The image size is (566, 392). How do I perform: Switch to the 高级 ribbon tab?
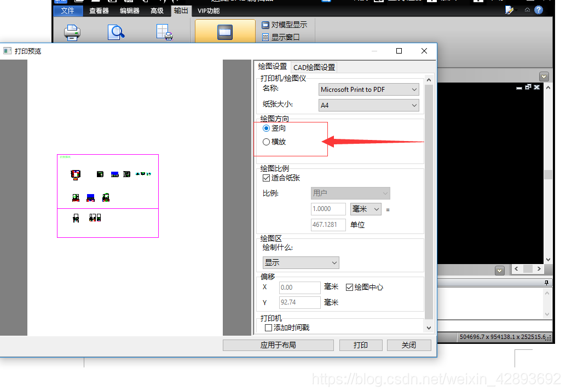[157, 11]
